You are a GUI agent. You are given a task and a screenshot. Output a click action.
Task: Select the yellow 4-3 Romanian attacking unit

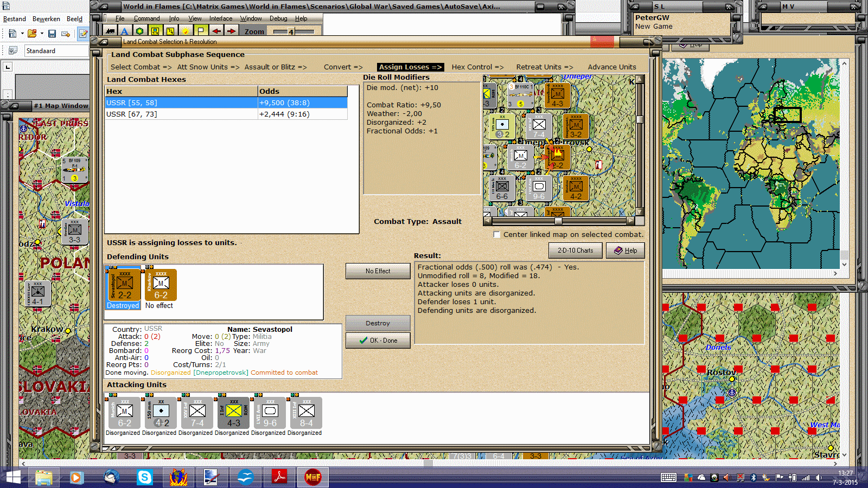233,413
